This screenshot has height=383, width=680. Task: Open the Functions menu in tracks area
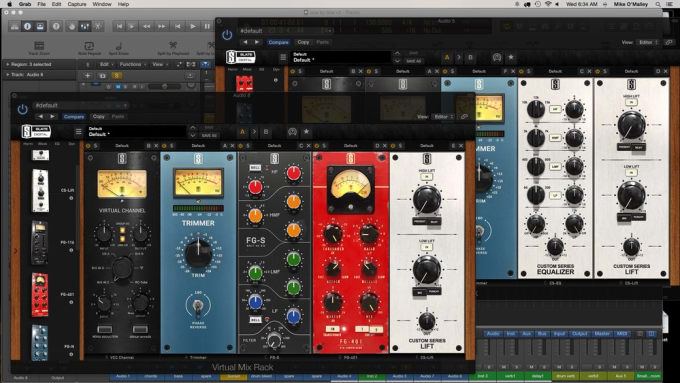(x=131, y=64)
